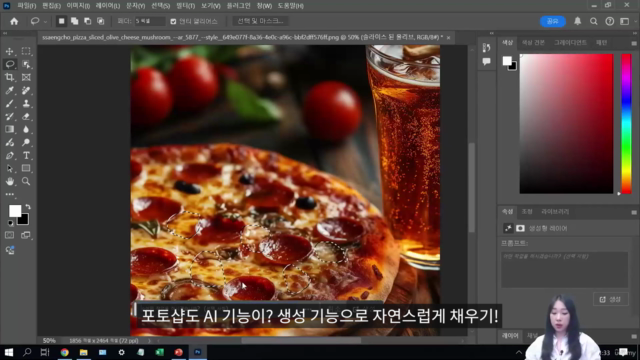Select the Lasso tool in the toolbox

10,64
